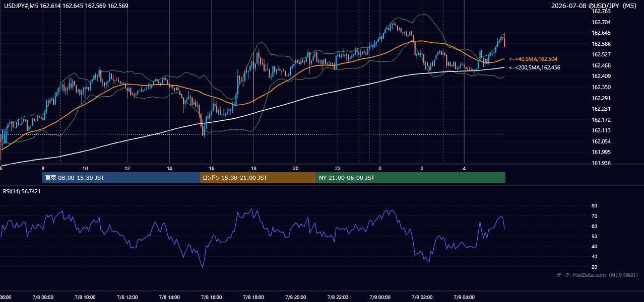Click the 7/9 02:00 bottom date label

422,297
